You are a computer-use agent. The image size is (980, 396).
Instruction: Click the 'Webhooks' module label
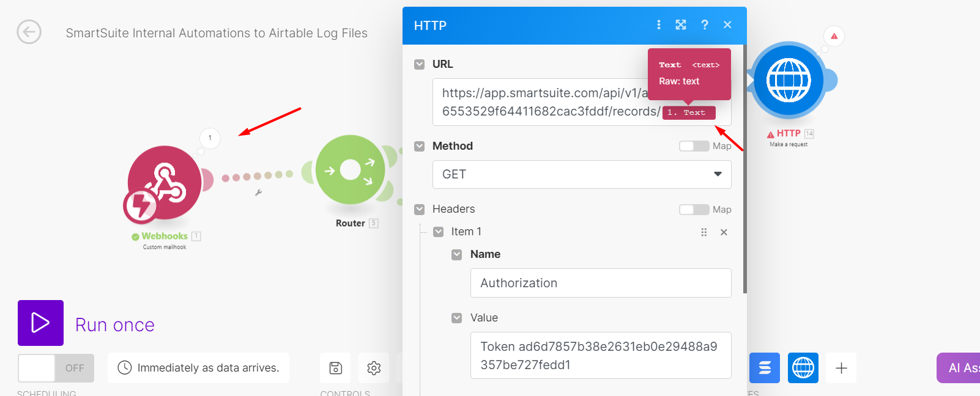[165, 236]
